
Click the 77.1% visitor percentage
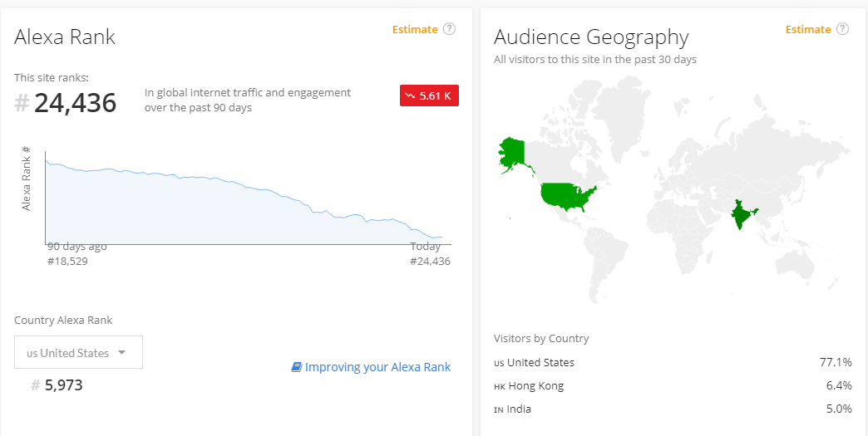(x=836, y=363)
